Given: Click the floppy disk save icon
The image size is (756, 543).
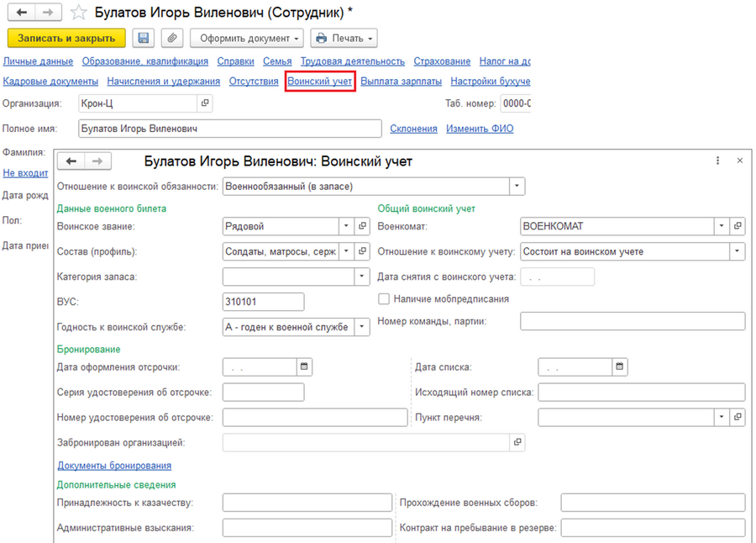Looking at the screenshot, I should click(143, 38).
